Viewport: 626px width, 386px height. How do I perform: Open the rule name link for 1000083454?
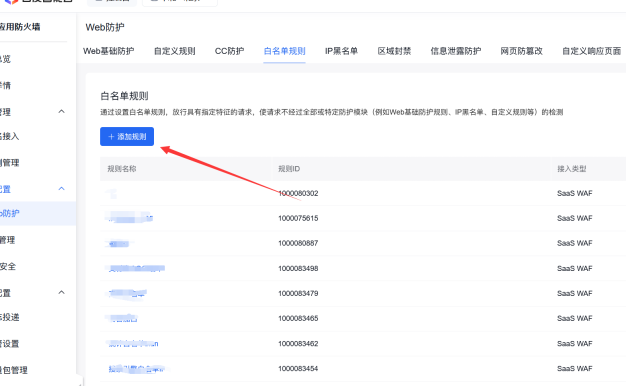pos(136,368)
